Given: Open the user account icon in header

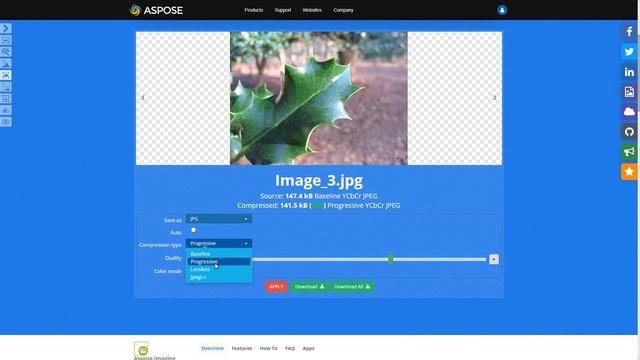Looking at the screenshot, I should (x=502, y=10).
